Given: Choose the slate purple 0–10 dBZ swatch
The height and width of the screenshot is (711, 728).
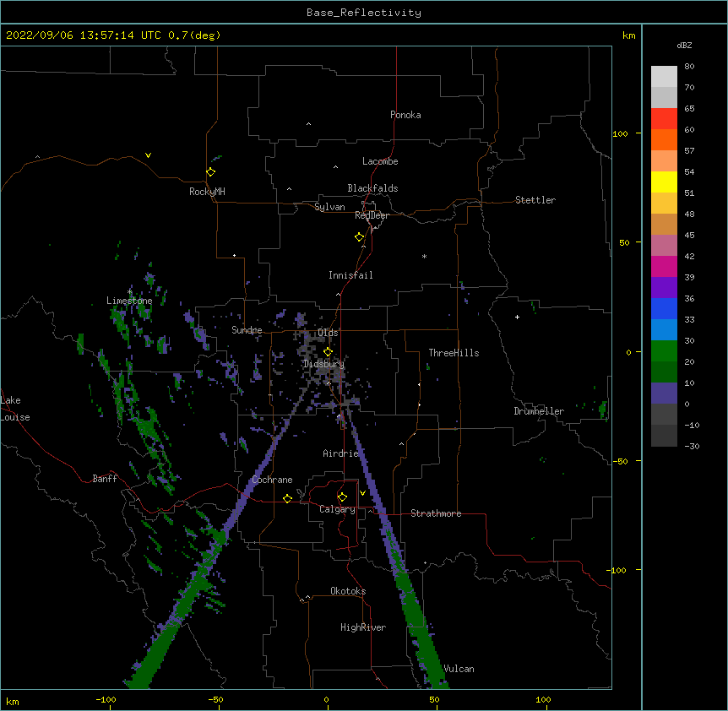Looking at the screenshot, I should tap(664, 393).
